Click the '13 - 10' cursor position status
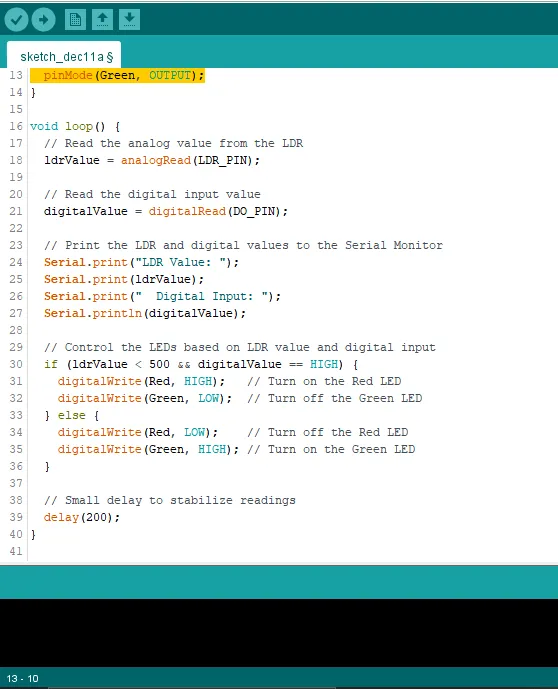This screenshot has height=689, width=558. [22, 678]
